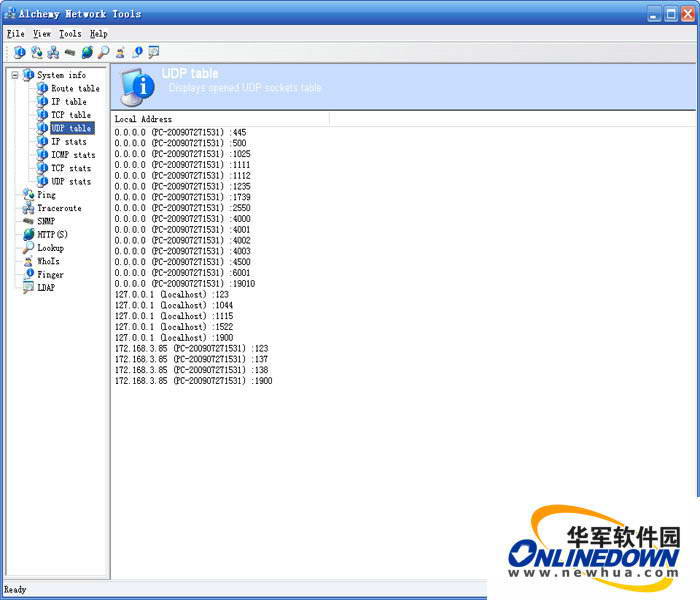Select the row with port :4002
This screenshot has width=700, height=600.
pos(183,241)
